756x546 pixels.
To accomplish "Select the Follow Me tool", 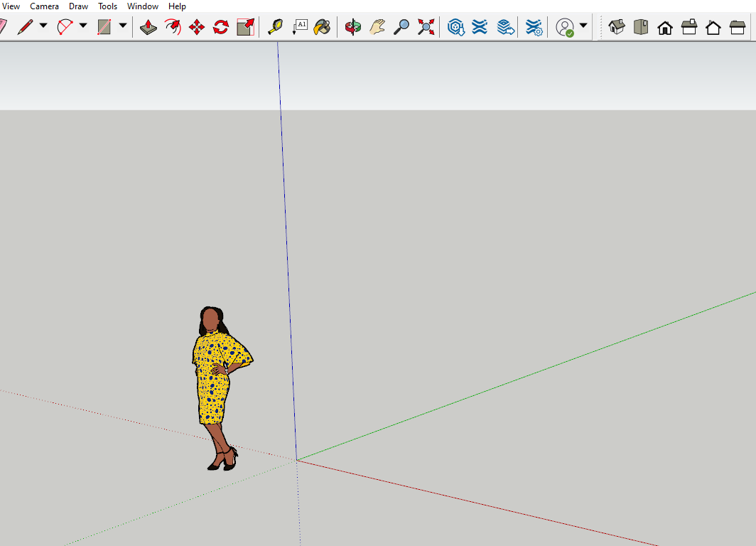I will 173,27.
